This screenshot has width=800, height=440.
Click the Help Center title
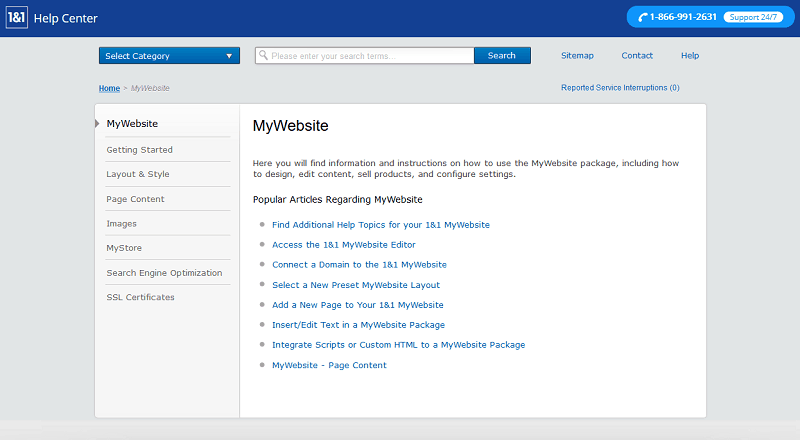[x=65, y=18]
